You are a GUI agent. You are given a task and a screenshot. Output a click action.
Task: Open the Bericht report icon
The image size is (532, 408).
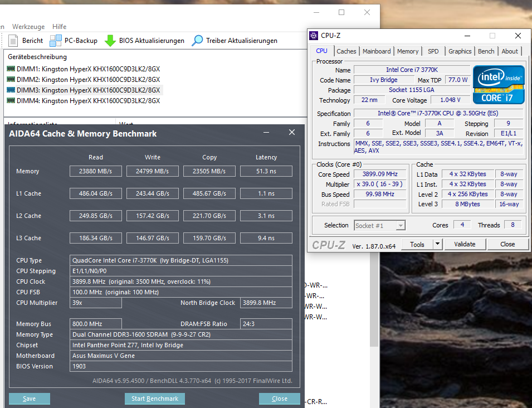point(13,41)
